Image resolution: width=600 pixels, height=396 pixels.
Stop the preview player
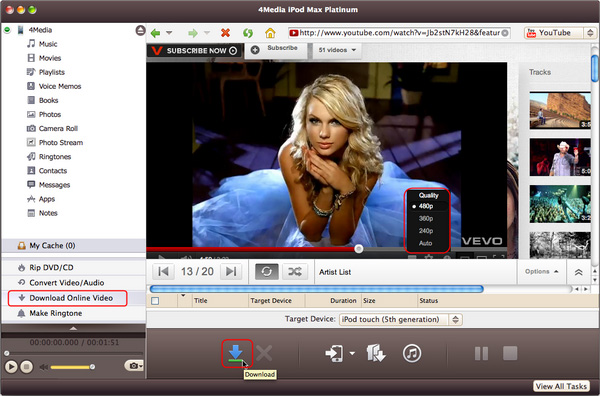(26, 367)
